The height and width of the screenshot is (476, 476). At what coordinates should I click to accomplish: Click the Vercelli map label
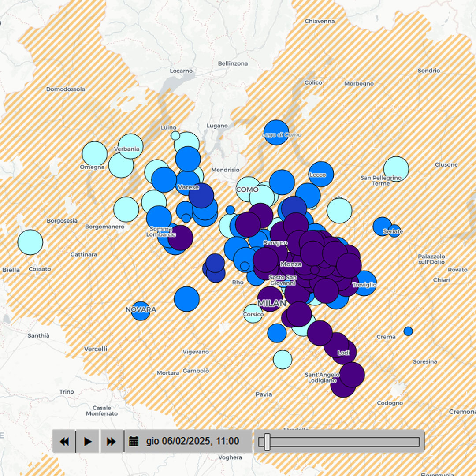tap(96, 349)
